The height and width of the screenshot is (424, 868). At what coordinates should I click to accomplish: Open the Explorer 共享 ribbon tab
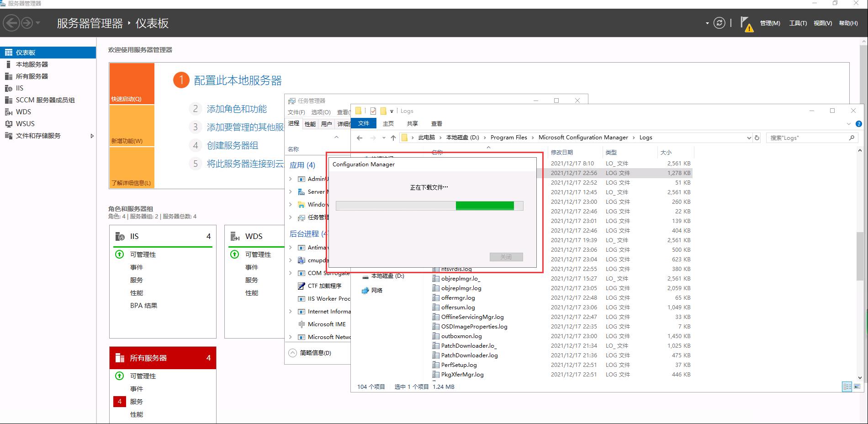pos(412,124)
